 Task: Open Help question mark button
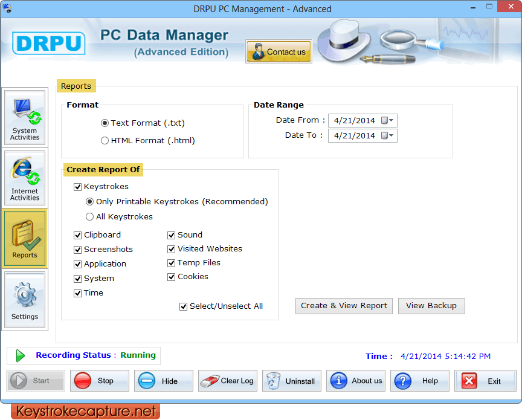(x=420, y=380)
